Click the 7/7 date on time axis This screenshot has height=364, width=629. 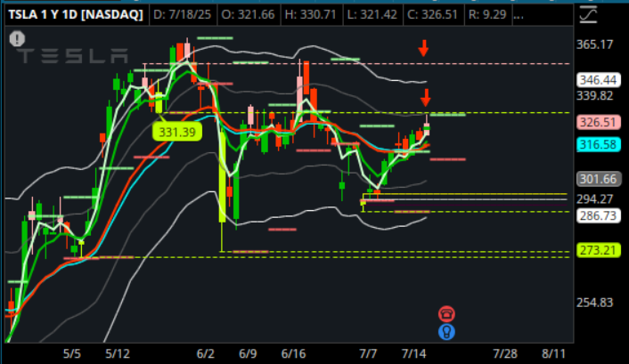coord(368,354)
